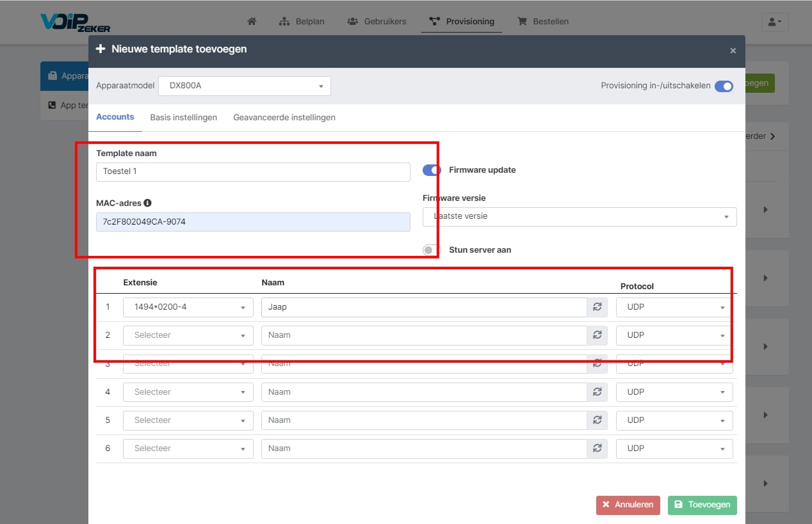The height and width of the screenshot is (524, 812).
Task: Click the Annuleren button
Action: (x=628, y=505)
